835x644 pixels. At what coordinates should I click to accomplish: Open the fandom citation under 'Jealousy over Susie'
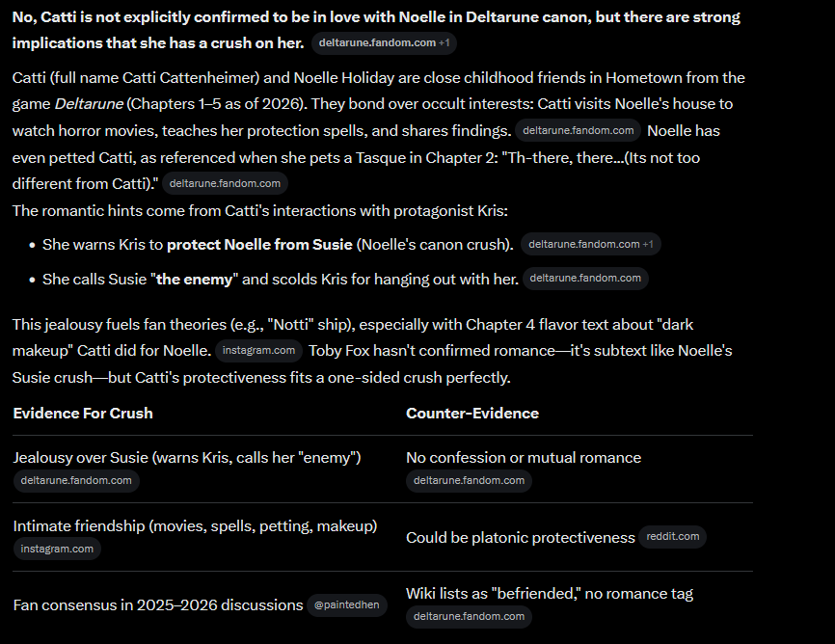(76, 480)
